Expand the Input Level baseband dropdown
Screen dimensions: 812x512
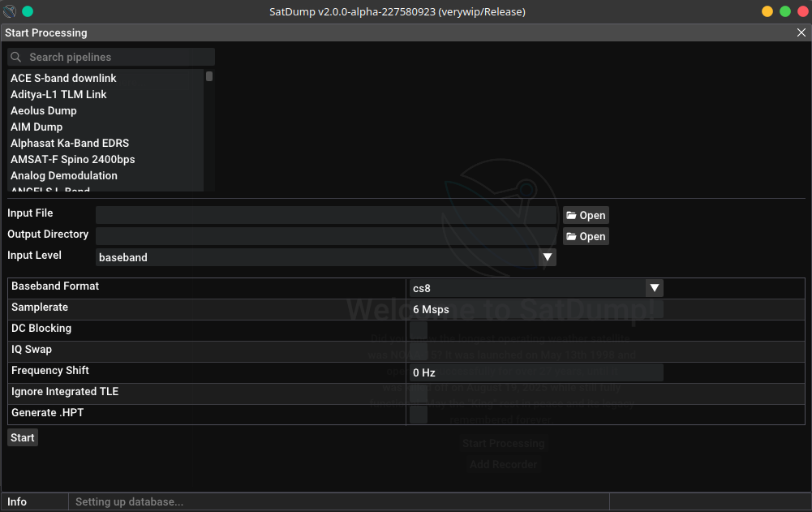(x=326, y=257)
